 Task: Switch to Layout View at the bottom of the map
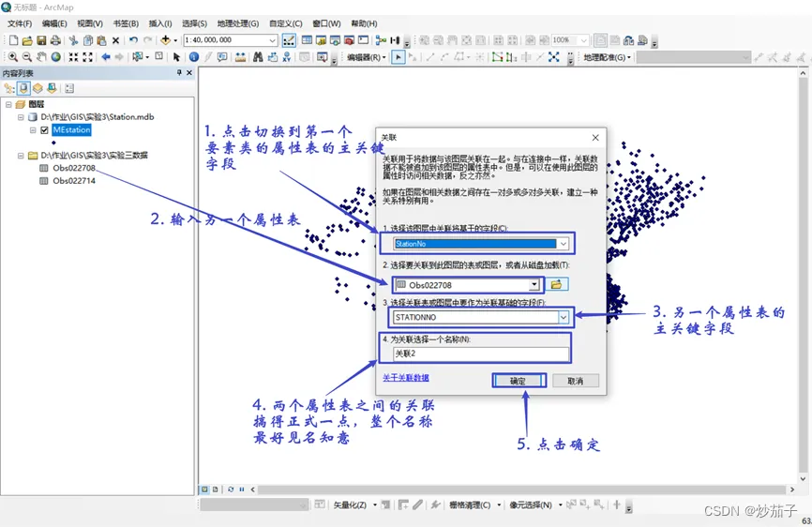[x=216, y=489]
